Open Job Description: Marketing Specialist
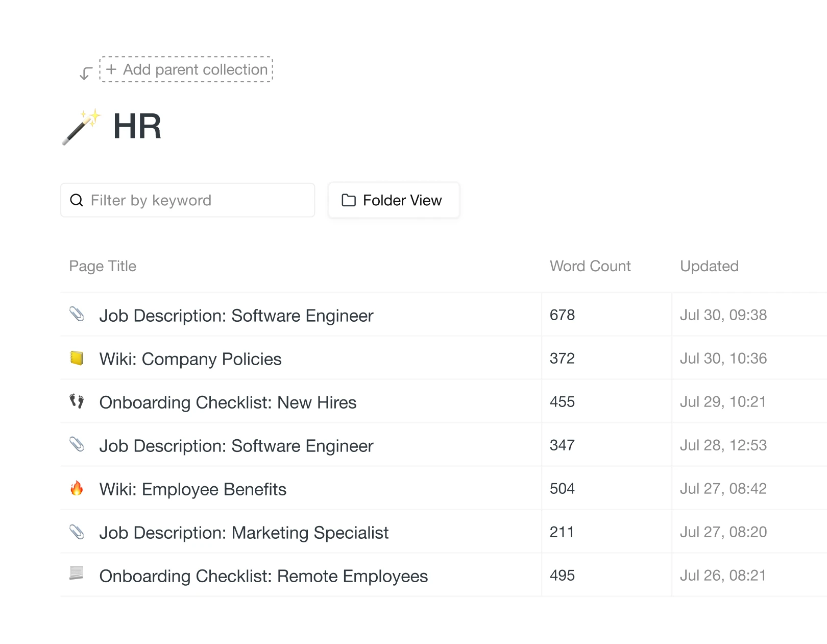This screenshot has width=827, height=644. [x=244, y=533]
